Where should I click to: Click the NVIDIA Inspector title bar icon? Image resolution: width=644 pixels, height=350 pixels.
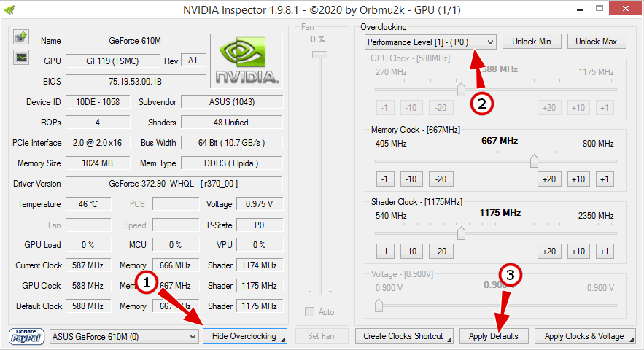pos(10,9)
